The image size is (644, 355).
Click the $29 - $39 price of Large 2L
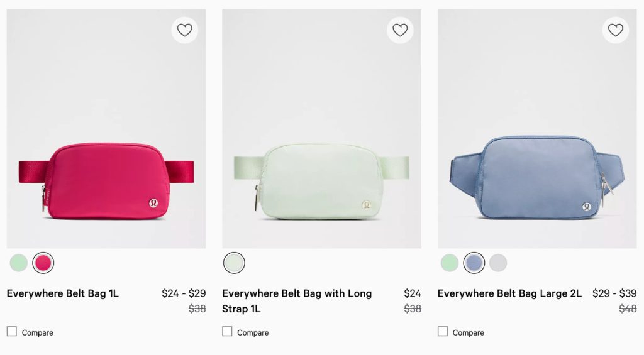(614, 293)
